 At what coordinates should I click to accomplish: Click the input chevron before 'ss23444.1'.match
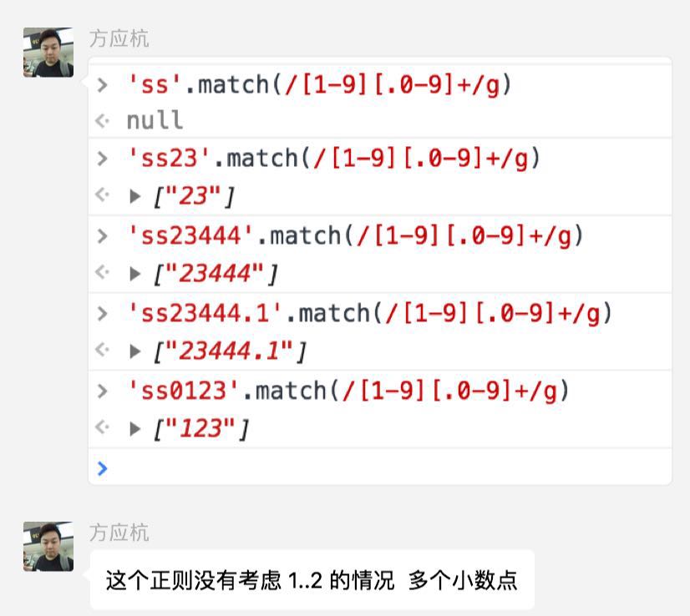103,313
